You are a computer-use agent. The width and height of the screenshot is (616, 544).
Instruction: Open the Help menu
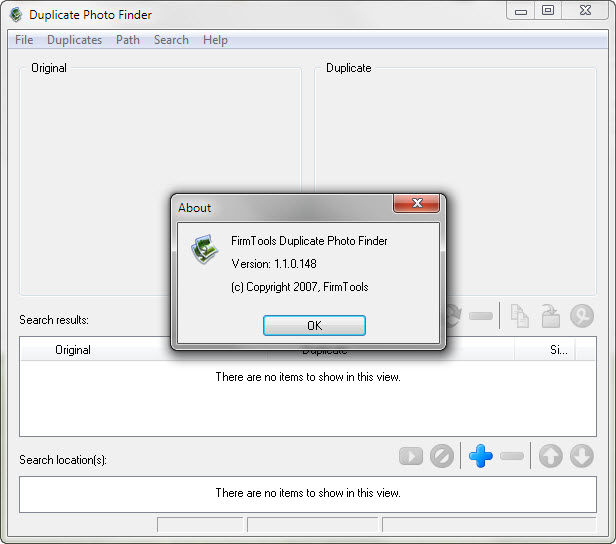coord(215,40)
